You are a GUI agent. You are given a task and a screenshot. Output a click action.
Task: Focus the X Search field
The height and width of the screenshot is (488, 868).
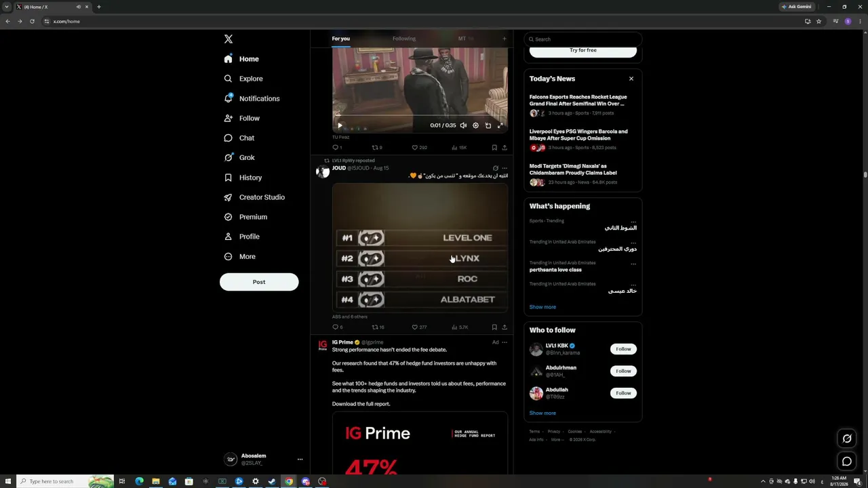pyautogui.click(x=583, y=39)
